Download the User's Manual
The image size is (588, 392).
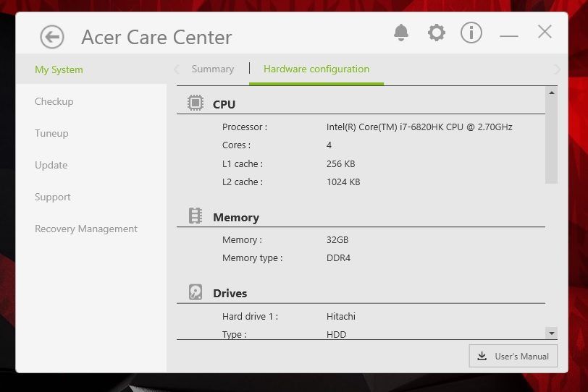pos(513,356)
